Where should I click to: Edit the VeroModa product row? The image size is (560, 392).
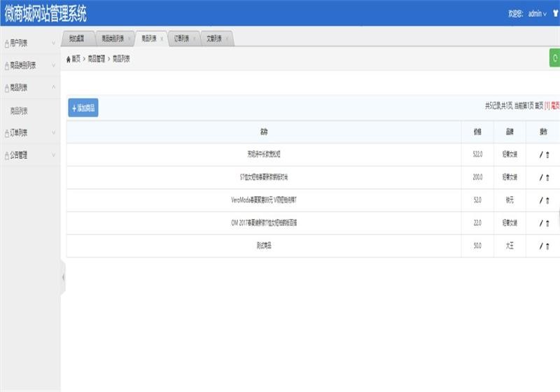[540, 200]
